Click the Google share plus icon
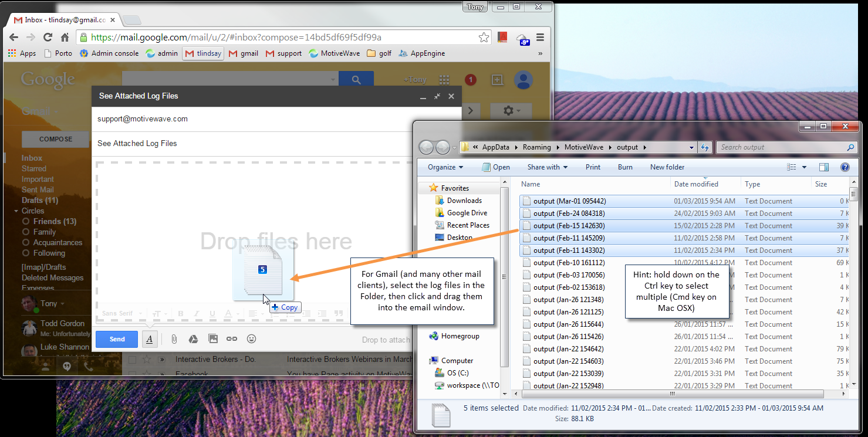Screen dimensions: 868x437 tap(497, 80)
